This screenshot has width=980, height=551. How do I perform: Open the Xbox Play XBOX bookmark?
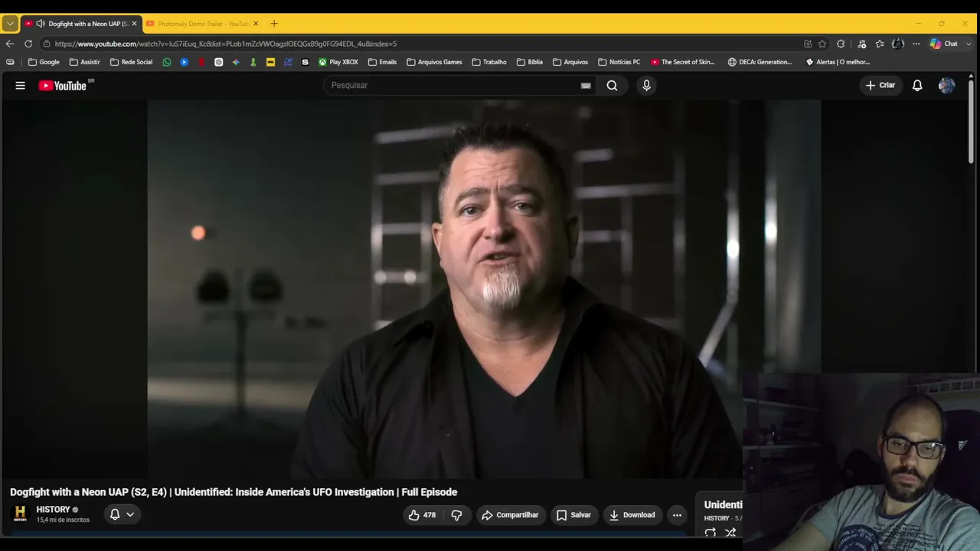tap(338, 62)
